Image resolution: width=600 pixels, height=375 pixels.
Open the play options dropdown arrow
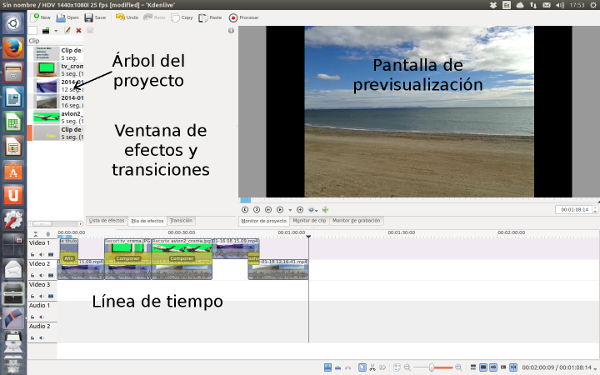[290, 210]
